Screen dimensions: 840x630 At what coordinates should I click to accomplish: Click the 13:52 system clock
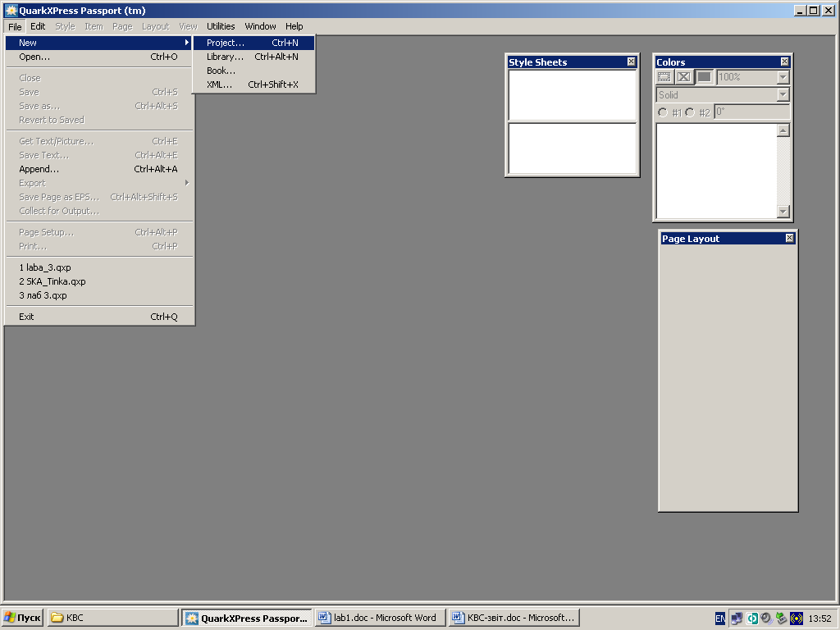tap(819, 619)
